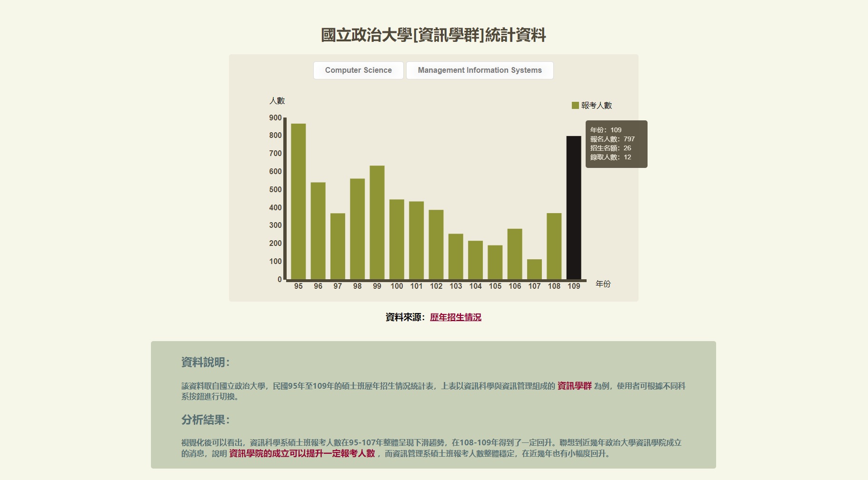Click the tooltip line 報名人數：797
868x480 pixels.
612,139
